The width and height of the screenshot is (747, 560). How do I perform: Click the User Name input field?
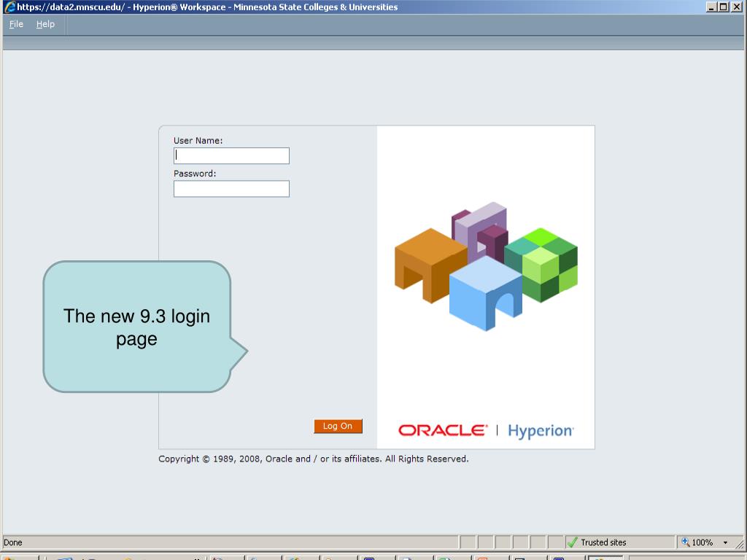(x=231, y=155)
